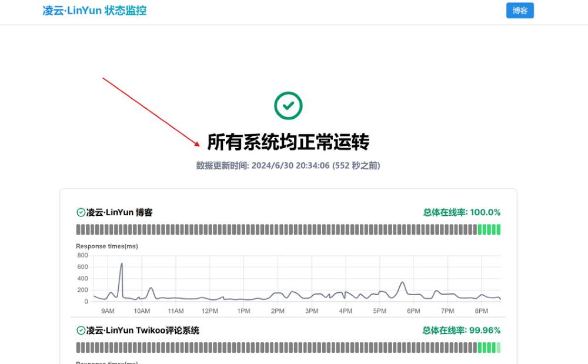Click the tallest spike in response time chart
588x364 pixels.
pos(122,263)
